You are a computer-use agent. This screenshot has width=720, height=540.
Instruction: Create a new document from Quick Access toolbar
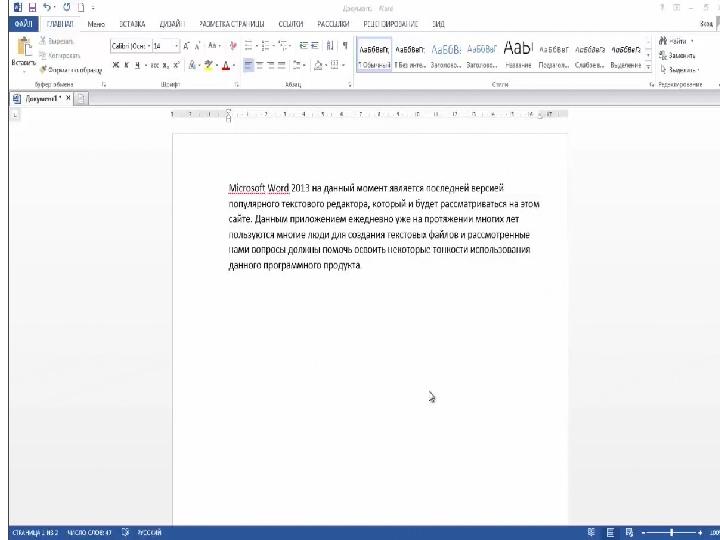click(x=81, y=7)
